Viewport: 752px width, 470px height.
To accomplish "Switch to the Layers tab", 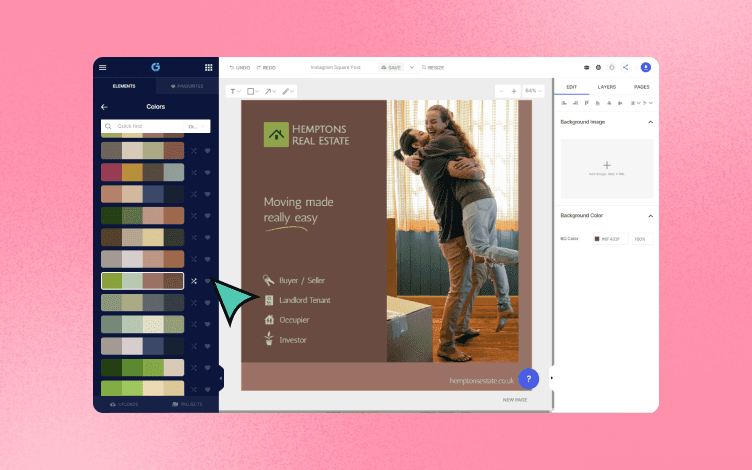I will [607, 87].
